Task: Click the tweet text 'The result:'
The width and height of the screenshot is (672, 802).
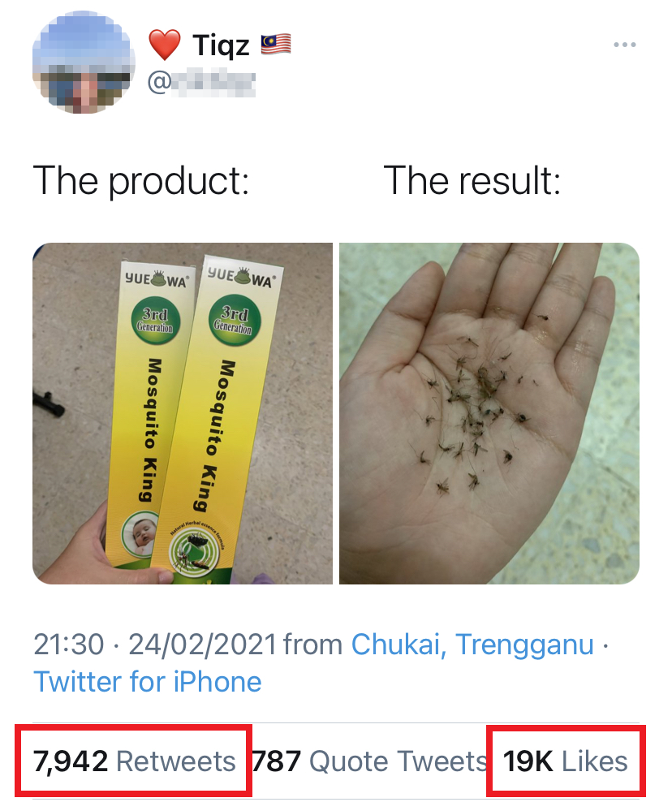Action: click(472, 181)
